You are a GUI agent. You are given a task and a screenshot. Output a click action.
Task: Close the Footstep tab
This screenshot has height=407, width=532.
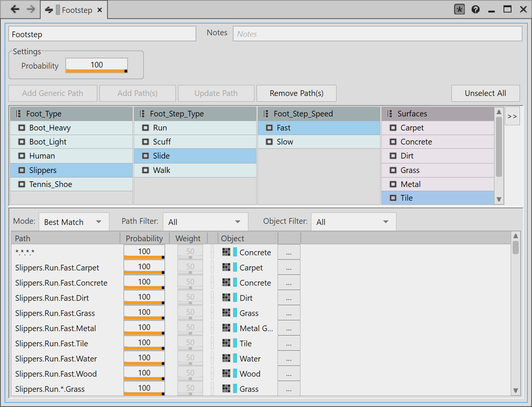point(100,10)
